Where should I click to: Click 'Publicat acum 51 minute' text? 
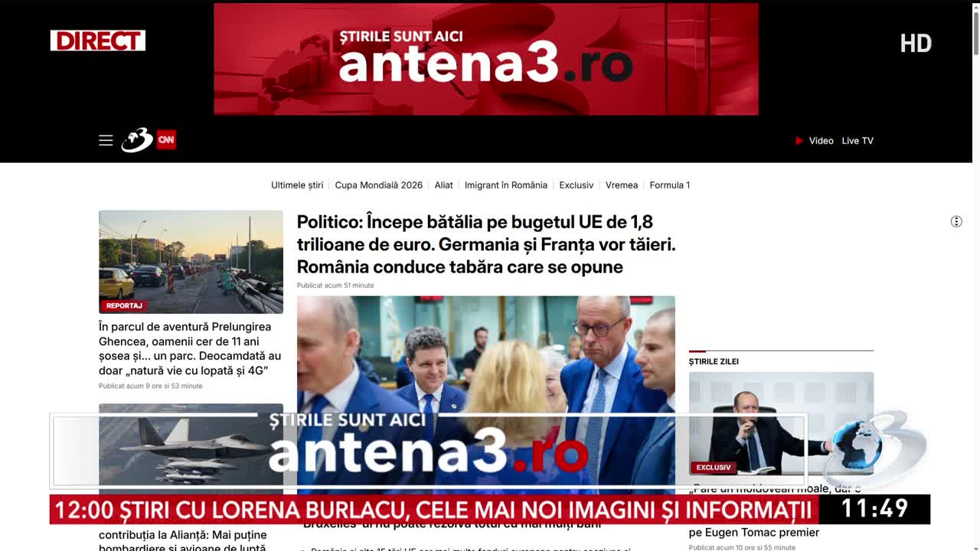335,285
